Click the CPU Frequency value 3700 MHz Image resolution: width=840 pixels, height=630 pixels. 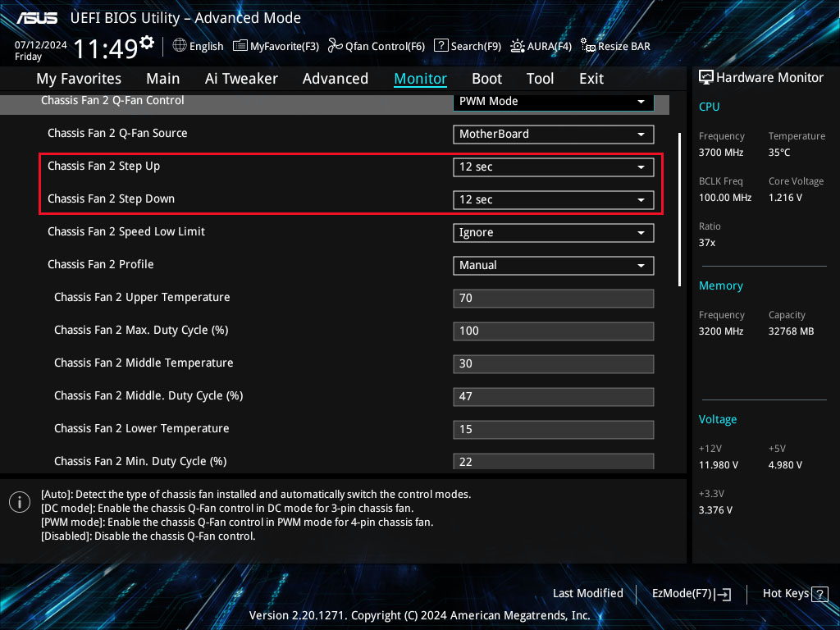click(x=720, y=152)
